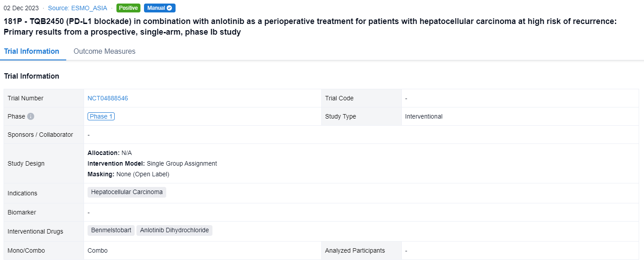Image resolution: width=644 pixels, height=262 pixels.
Task: Click the green Positive status badge
Action: (128, 8)
